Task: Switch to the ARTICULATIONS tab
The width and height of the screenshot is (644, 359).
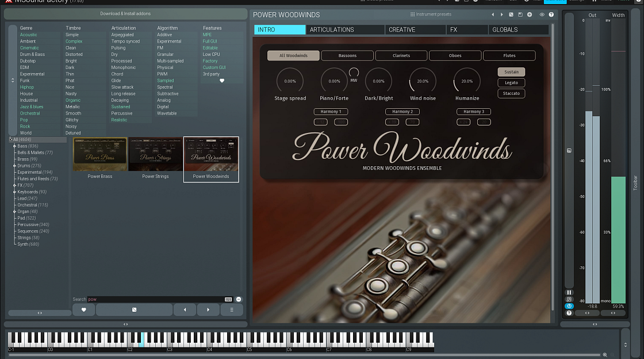Action: pos(346,29)
